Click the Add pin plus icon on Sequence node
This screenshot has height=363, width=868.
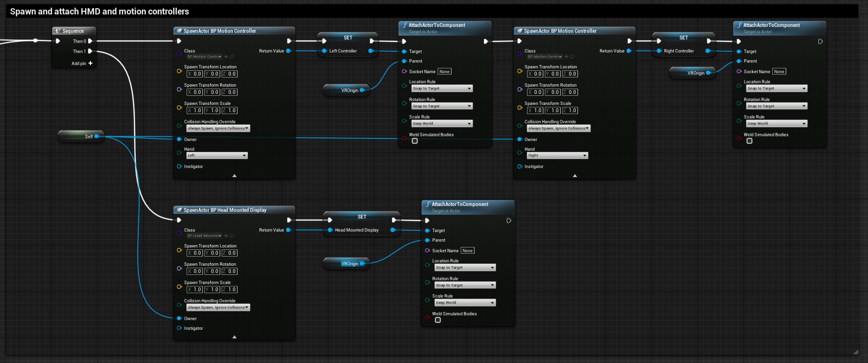point(90,63)
